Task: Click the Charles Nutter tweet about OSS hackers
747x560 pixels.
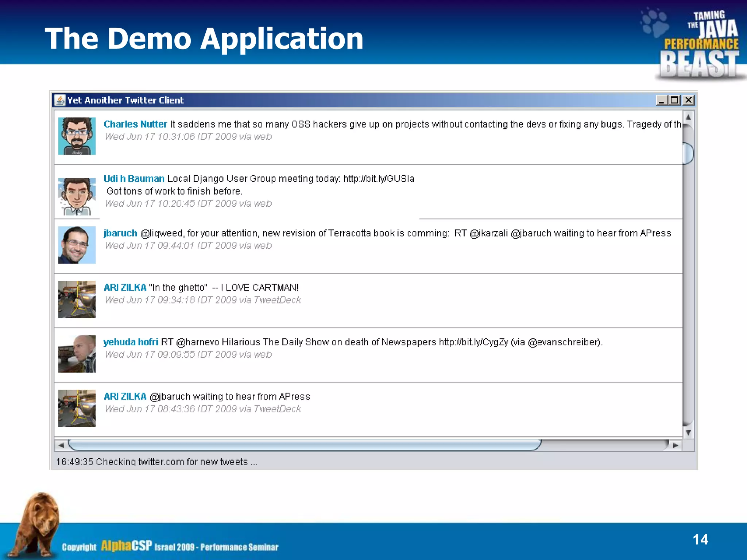Action: pyautogui.click(x=426, y=124)
